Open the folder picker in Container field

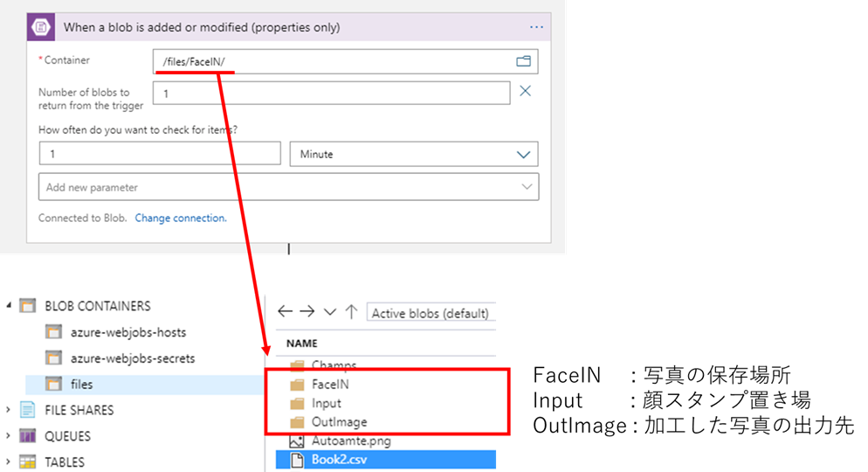click(523, 61)
